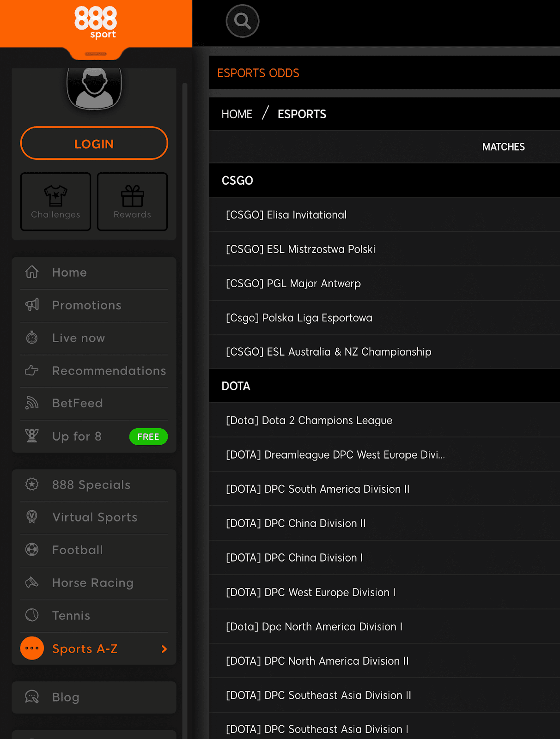The width and height of the screenshot is (560, 739).
Task: Click the ESPORTS breadcrumb
Action: pos(302,114)
